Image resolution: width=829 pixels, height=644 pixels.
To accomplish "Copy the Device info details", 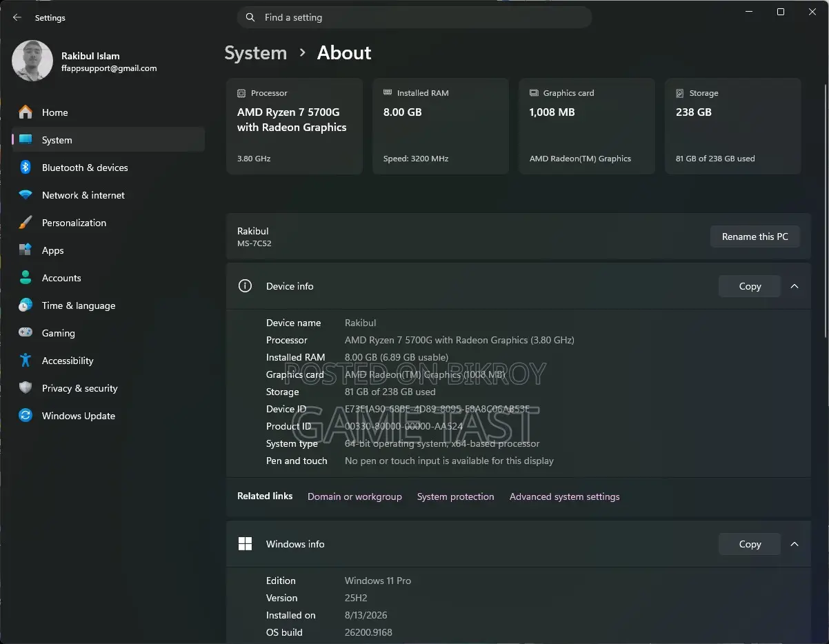I will coord(750,286).
